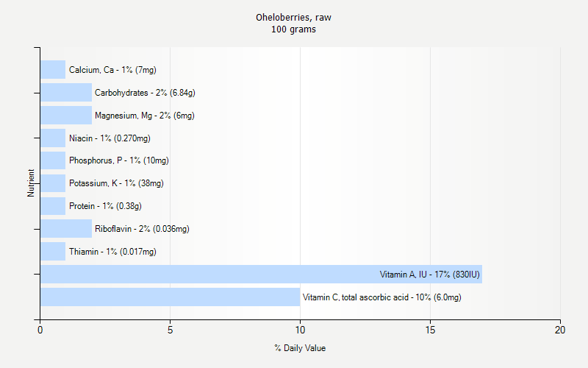Click x-axis tick label '10'
588x368 pixels.
pos(300,330)
